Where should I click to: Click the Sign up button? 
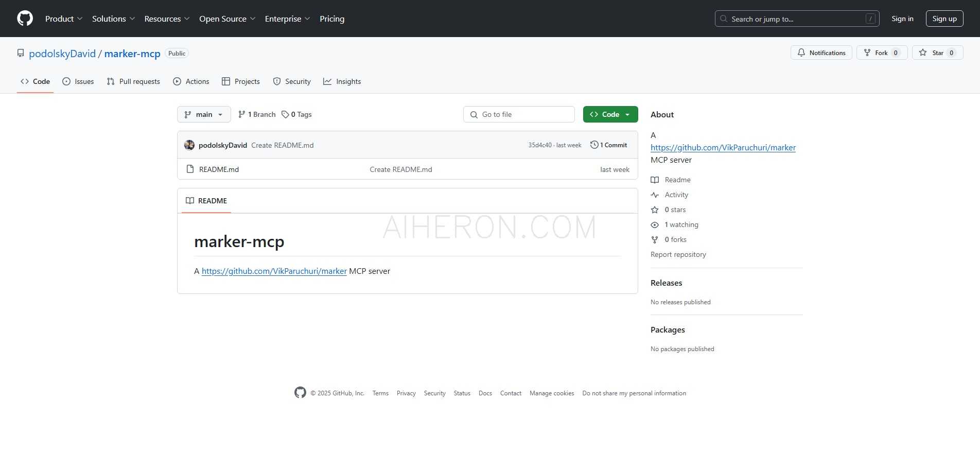(x=944, y=19)
